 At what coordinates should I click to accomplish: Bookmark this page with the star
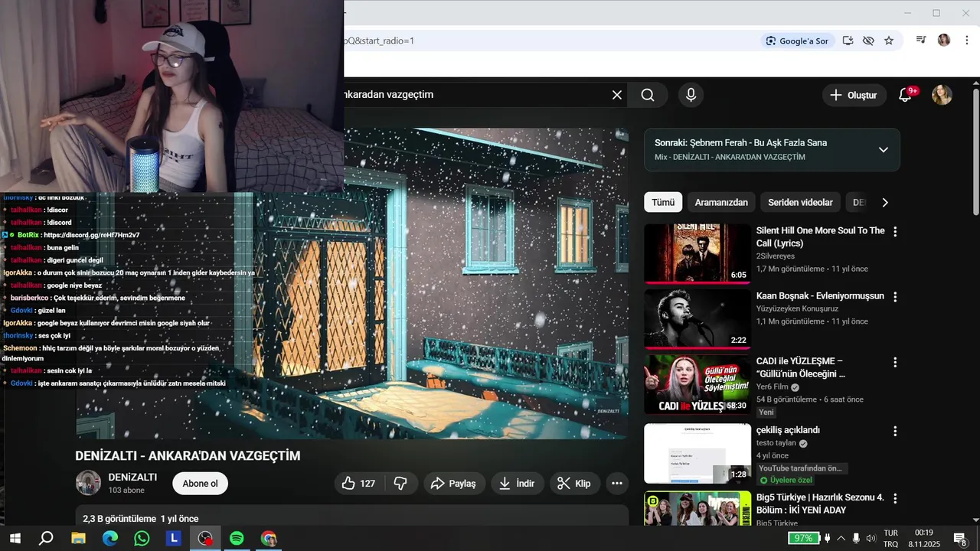point(889,41)
